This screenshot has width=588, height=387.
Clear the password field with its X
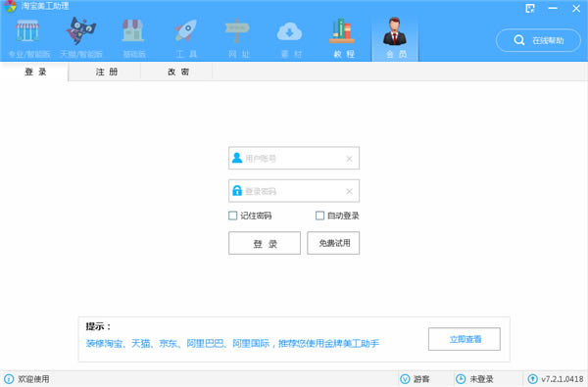(x=349, y=192)
